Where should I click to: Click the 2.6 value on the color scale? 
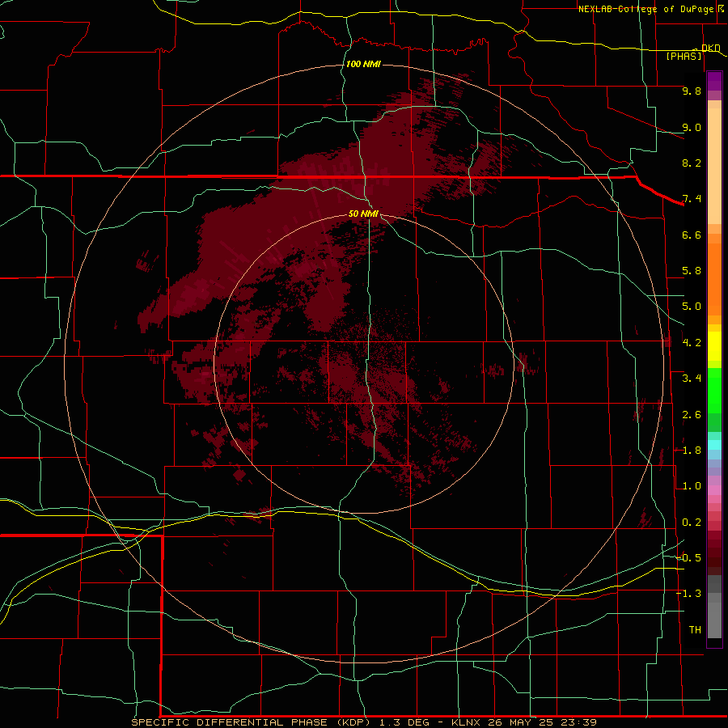pos(692,415)
